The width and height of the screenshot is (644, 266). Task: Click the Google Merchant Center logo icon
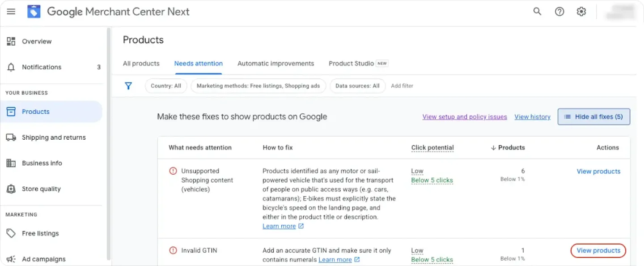click(34, 12)
